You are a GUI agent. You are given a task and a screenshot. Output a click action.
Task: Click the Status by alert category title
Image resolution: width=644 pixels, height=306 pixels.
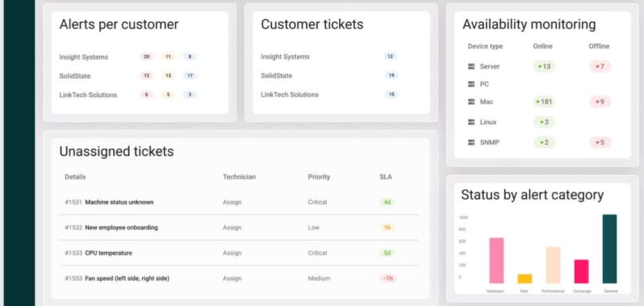coord(532,194)
